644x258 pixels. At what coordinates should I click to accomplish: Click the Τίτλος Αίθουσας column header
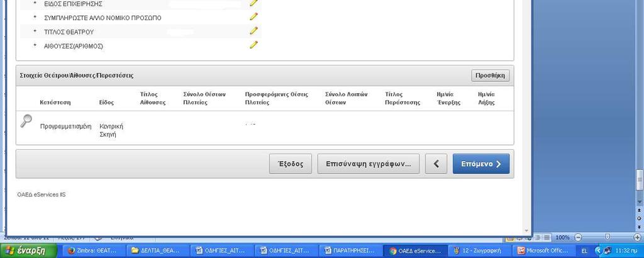[152, 98]
